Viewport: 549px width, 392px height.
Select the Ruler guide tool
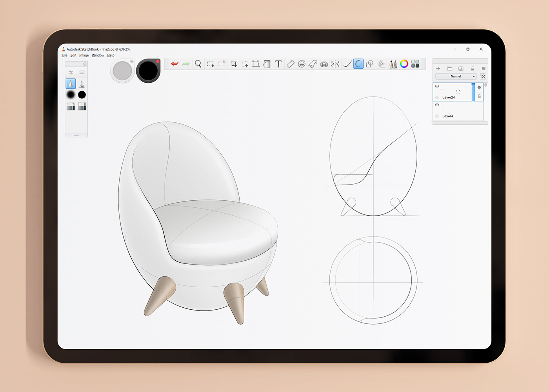click(x=290, y=64)
